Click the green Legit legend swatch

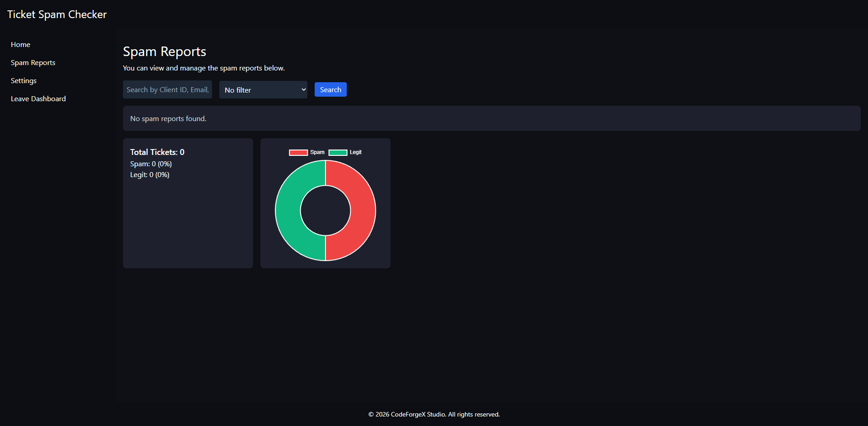pos(338,153)
